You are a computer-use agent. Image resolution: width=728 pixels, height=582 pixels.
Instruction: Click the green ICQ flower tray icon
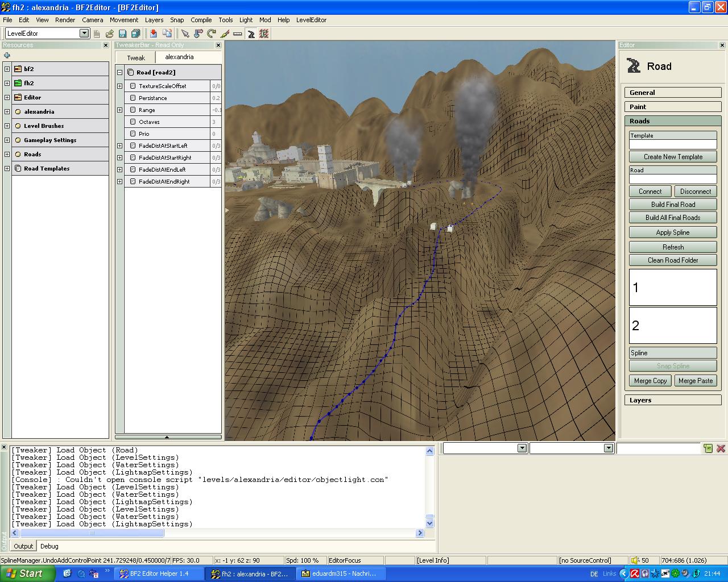click(676, 573)
